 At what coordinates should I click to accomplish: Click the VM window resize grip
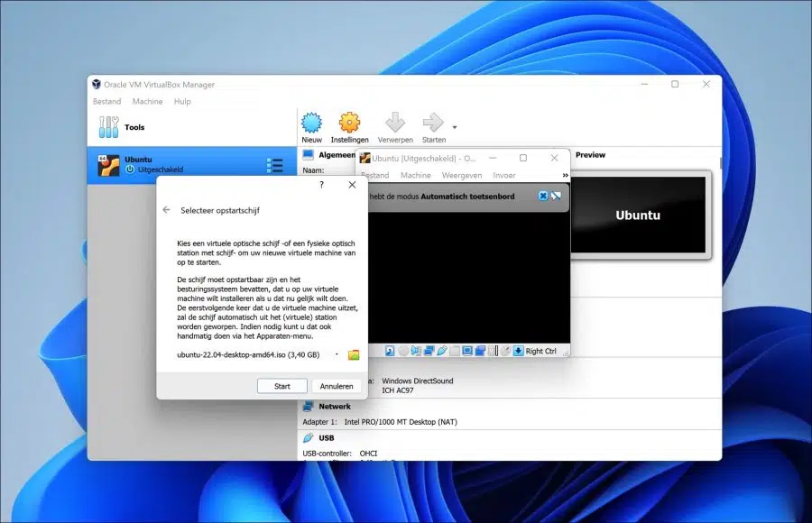(566, 353)
